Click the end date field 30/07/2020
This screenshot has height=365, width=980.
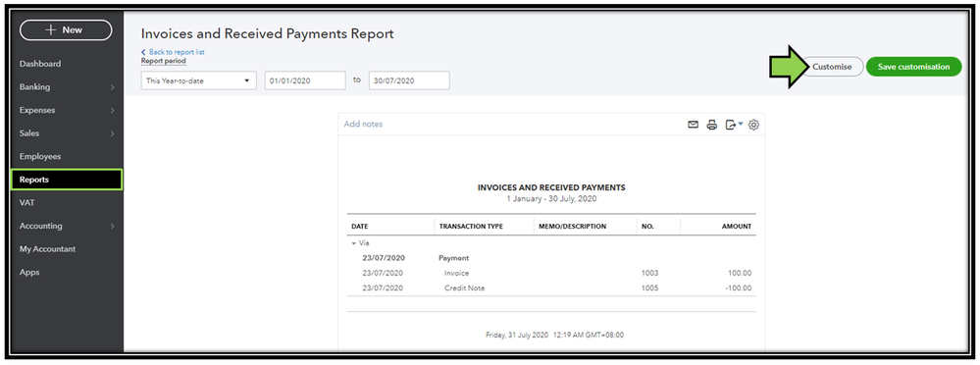409,80
